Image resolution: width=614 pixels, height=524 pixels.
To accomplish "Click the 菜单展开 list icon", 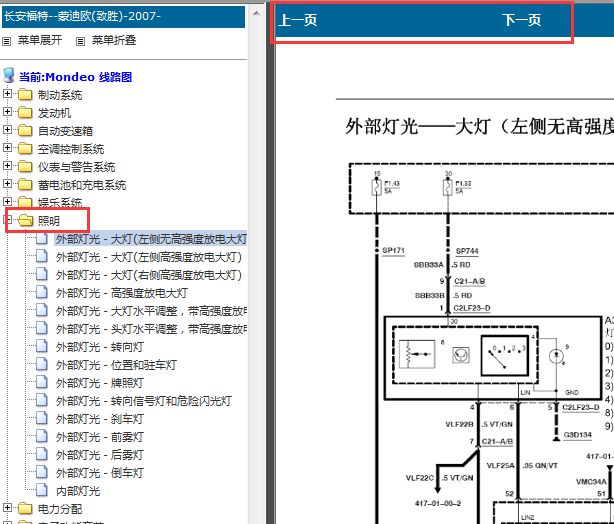I will [x=7, y=41].
